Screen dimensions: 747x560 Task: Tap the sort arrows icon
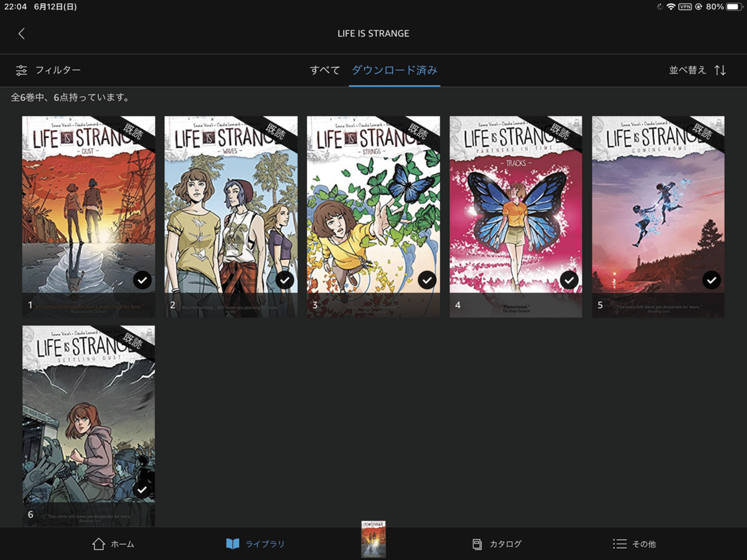point(720,70)
